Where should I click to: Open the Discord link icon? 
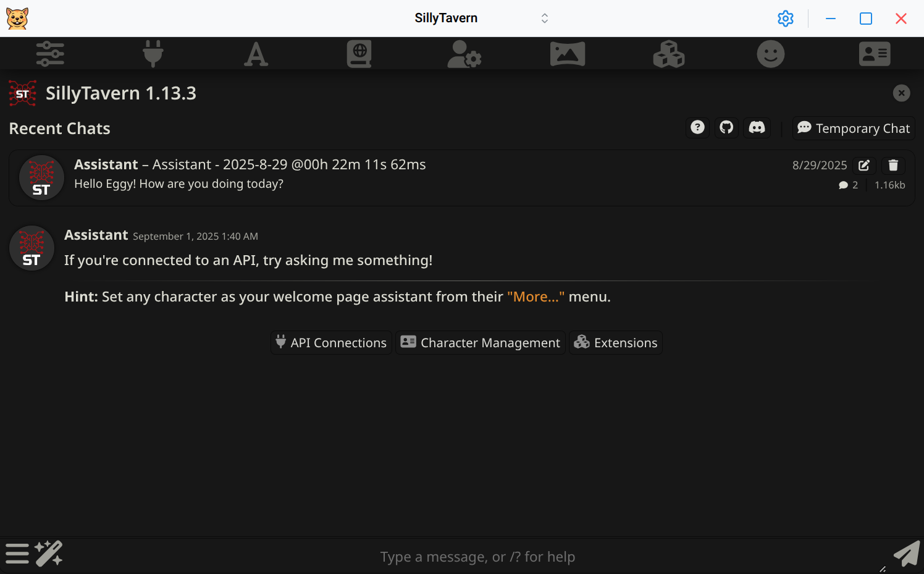click(x=757, y=127)
